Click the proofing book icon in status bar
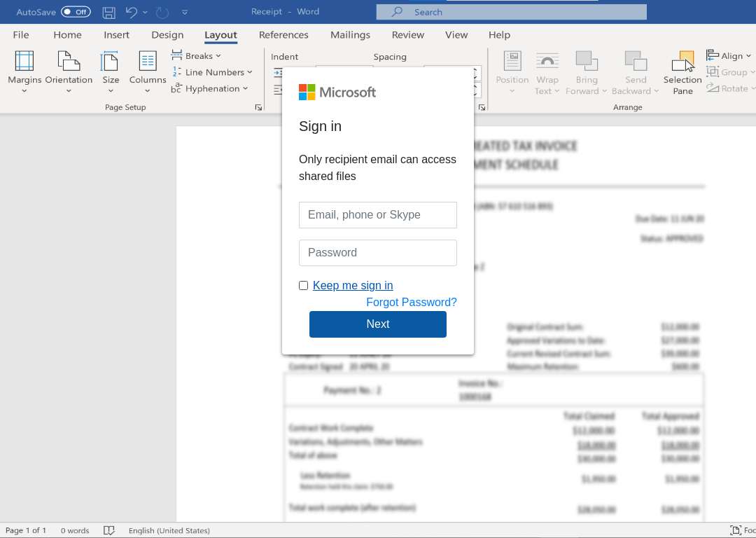 pos(109,530)
